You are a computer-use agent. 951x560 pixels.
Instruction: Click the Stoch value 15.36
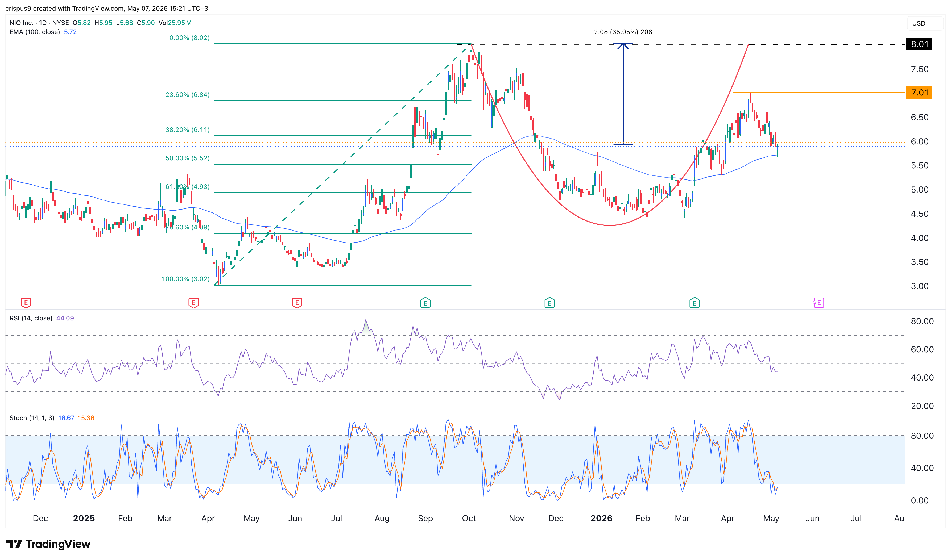coord(86,418)
